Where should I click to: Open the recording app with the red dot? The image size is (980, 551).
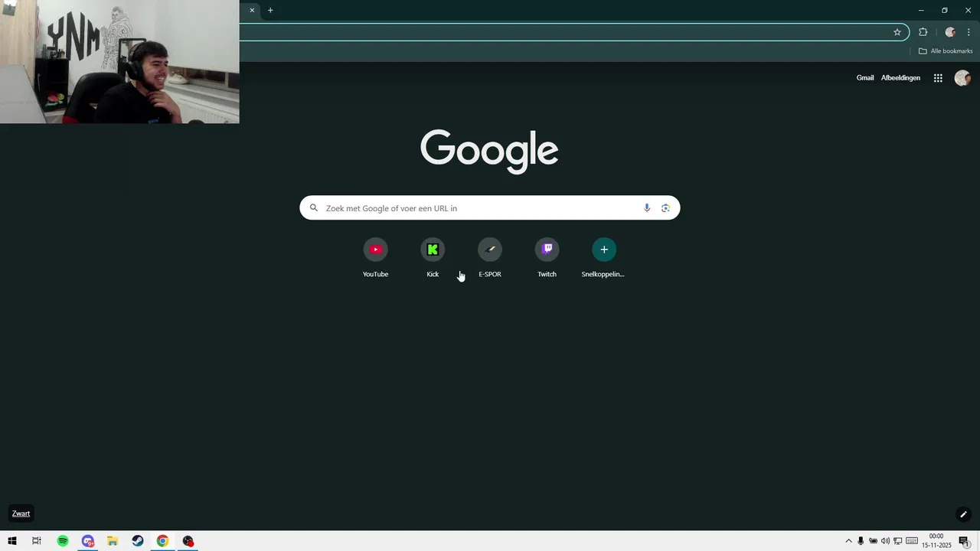[x=188, y=541]
